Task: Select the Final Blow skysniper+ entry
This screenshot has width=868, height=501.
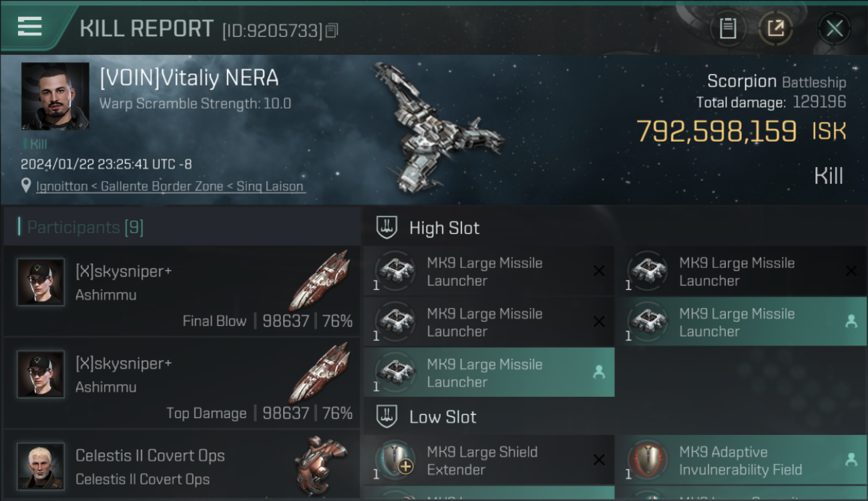Action: [181, 291]
